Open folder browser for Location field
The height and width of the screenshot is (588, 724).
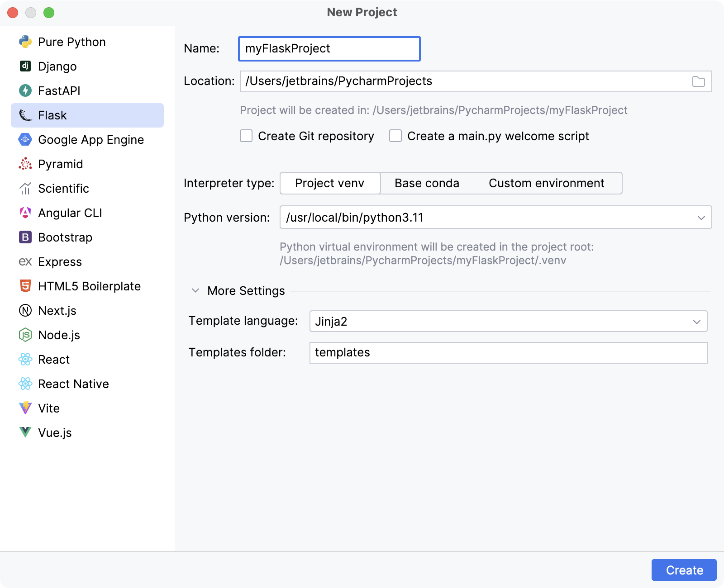[x=698, y=81]
